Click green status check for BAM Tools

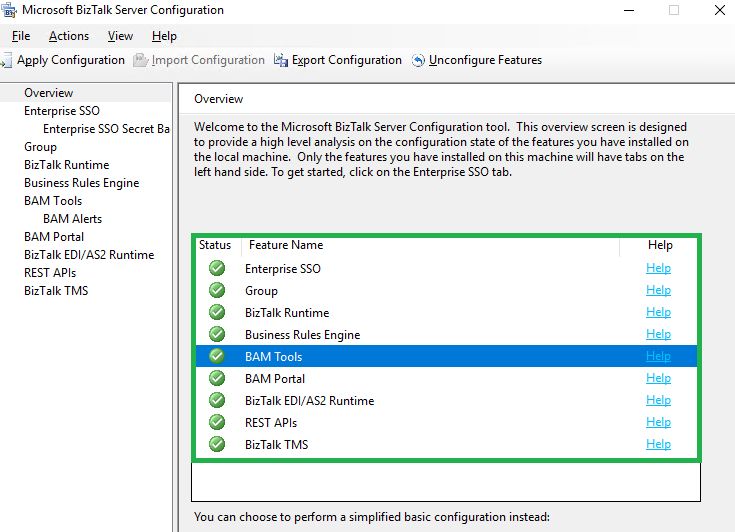coord(217,356)
